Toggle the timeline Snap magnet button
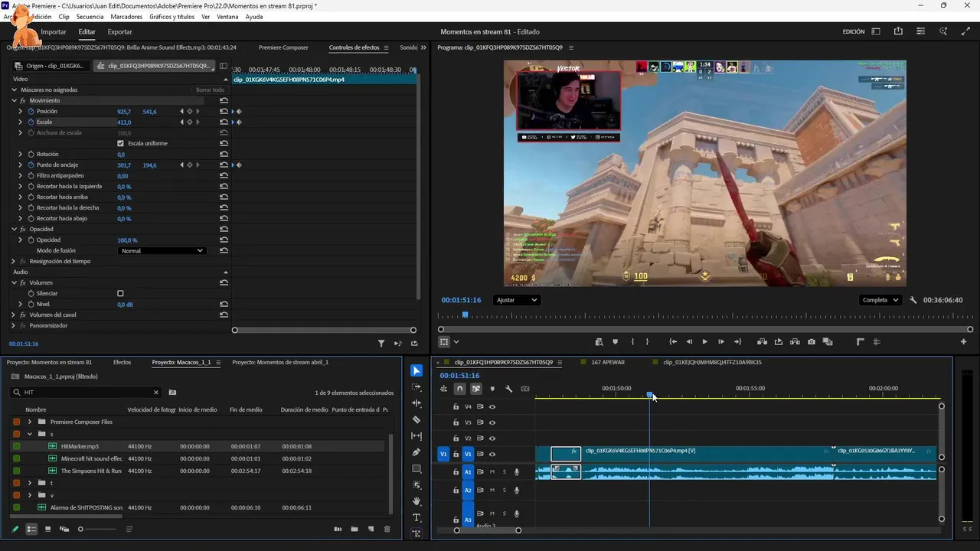The width and height of the screenshot is (980, 551). tap(459, 389)
